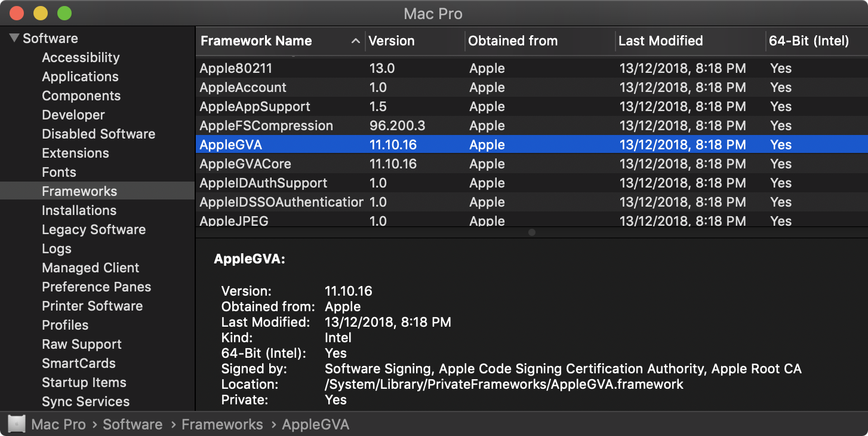Viewport: 868px width, 436px height.
Task: Select the AppleFSCompression framework row
Action: pyautogui.click(x=532, y=125)
